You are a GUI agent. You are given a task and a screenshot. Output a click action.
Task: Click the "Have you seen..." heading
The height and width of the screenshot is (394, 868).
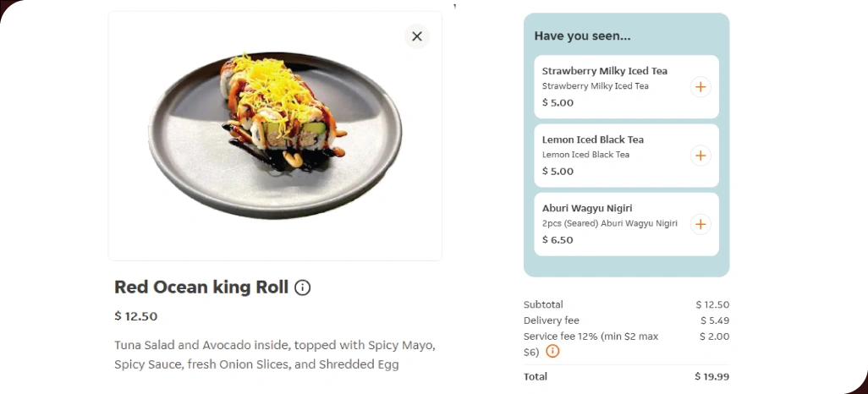582,36
